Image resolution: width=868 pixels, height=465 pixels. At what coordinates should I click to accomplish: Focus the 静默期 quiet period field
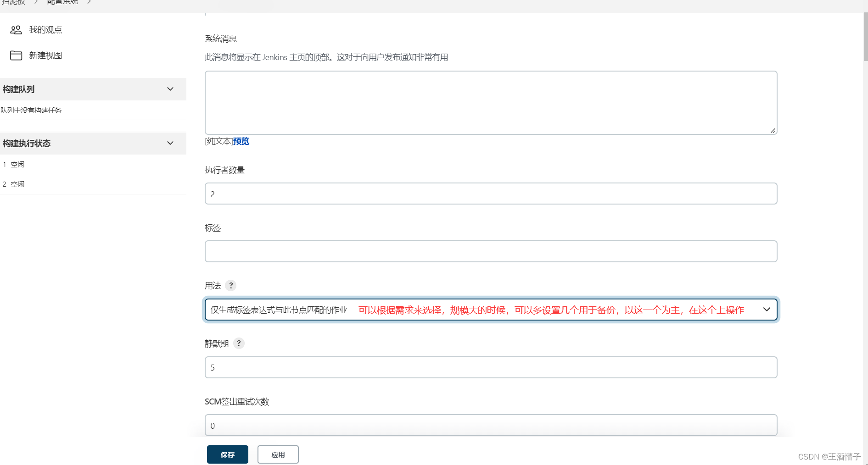491,367
